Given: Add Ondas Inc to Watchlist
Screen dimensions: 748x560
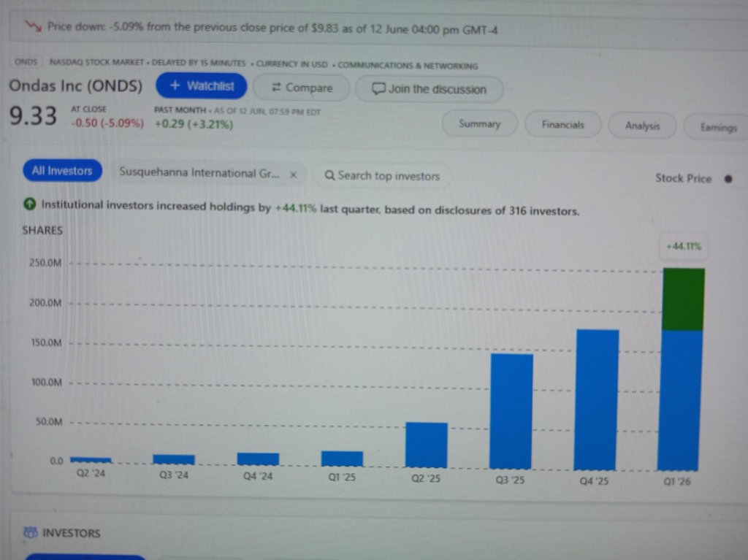Looking at the screenshot, I should [x=202, y=86].
